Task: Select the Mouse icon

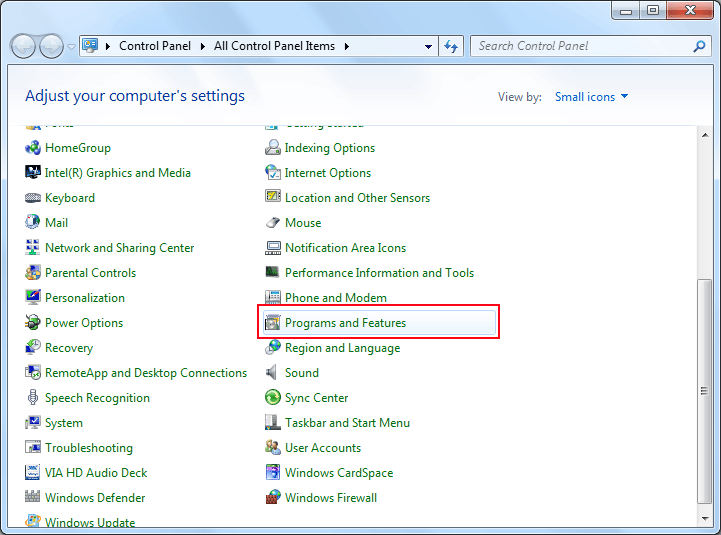Action: (273, 223)
